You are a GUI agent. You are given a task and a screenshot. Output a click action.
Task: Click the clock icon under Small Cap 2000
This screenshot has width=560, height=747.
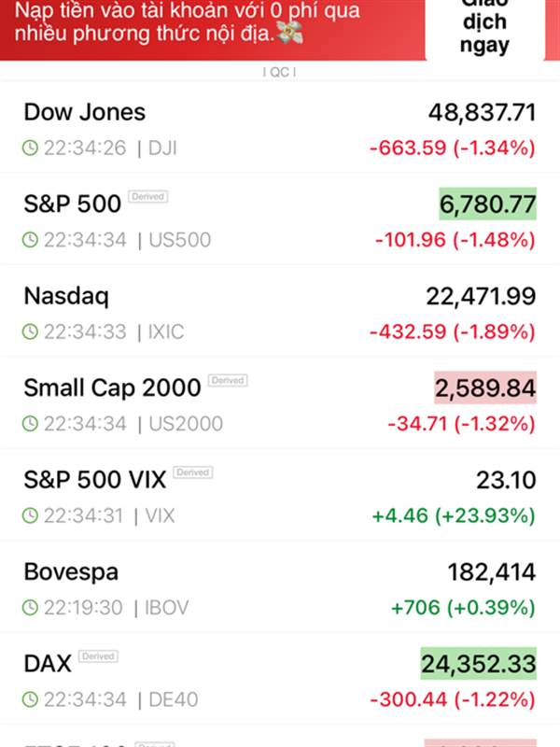[x=31, y=424]
